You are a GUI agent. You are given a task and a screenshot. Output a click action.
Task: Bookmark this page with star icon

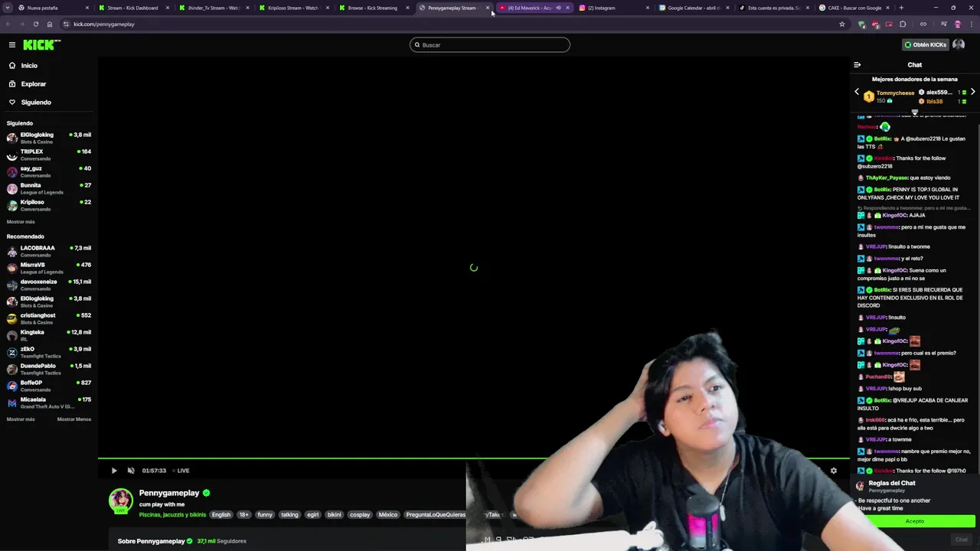[842, 24]
